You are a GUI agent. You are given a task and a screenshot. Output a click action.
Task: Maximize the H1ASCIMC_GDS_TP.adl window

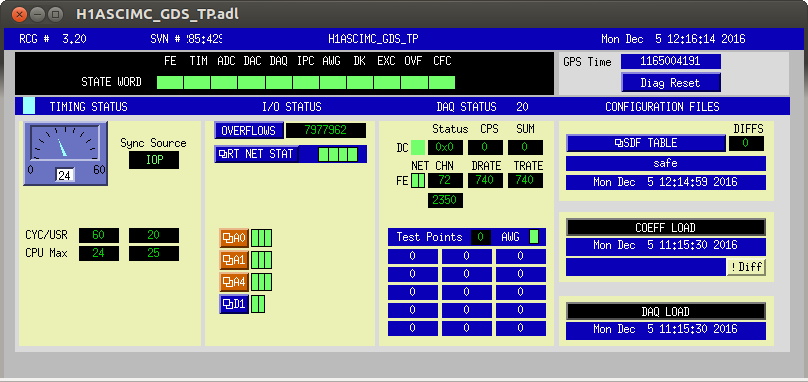tap(56, 14)
